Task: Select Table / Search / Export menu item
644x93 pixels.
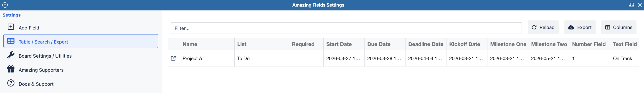Action: (x=43, y=42)
